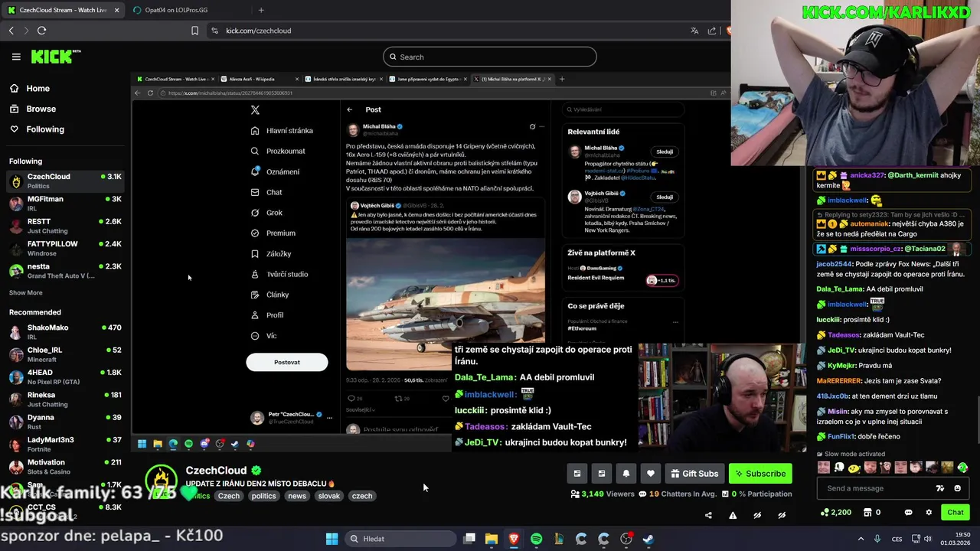
Task: Click the X logo in stream
Action: (255, 109)
